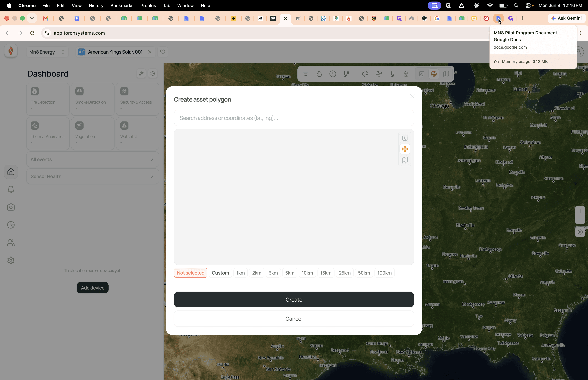Open the History menu
Screen dimensions: 588x380
(96, 5)
